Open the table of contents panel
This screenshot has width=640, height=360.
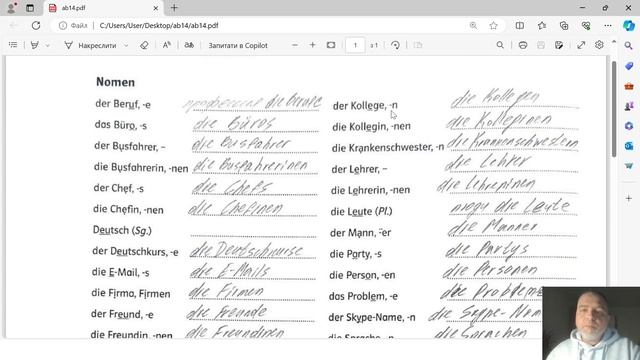tap(13, 45)
